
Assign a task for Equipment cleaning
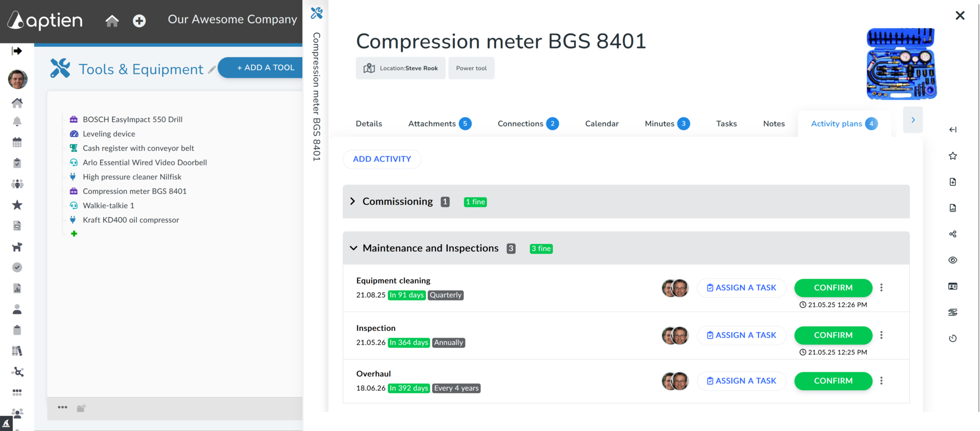[741, 288]
